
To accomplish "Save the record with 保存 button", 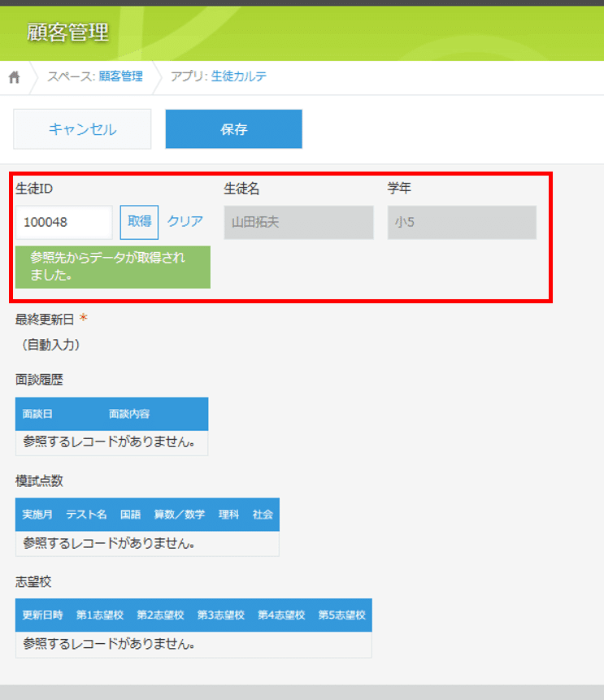I will 233,129.
